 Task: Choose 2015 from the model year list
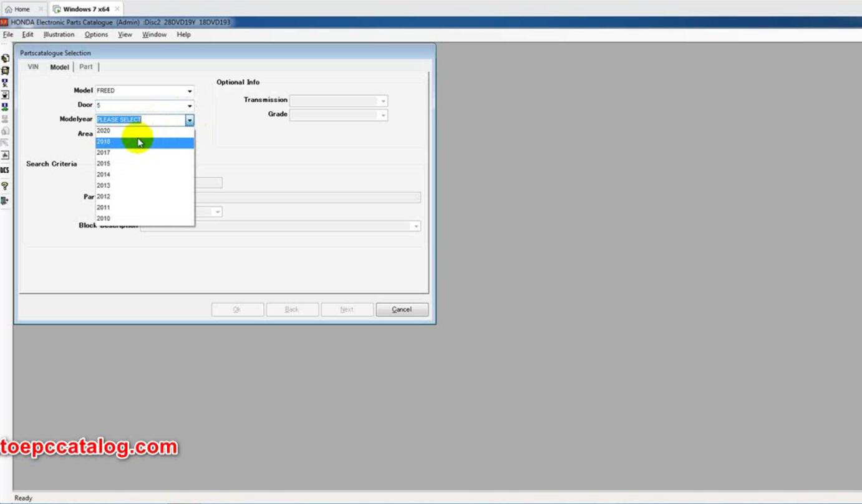tap(145, 164)
